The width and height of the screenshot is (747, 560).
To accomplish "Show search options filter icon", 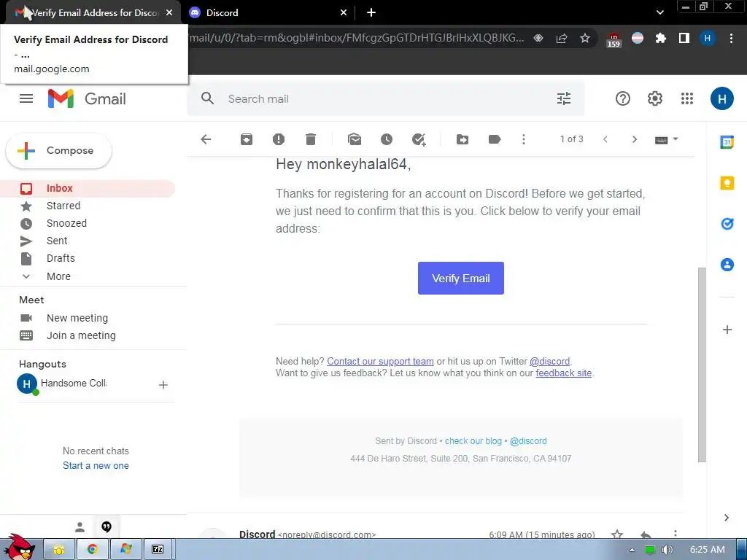I will click(x=564, y=98).
